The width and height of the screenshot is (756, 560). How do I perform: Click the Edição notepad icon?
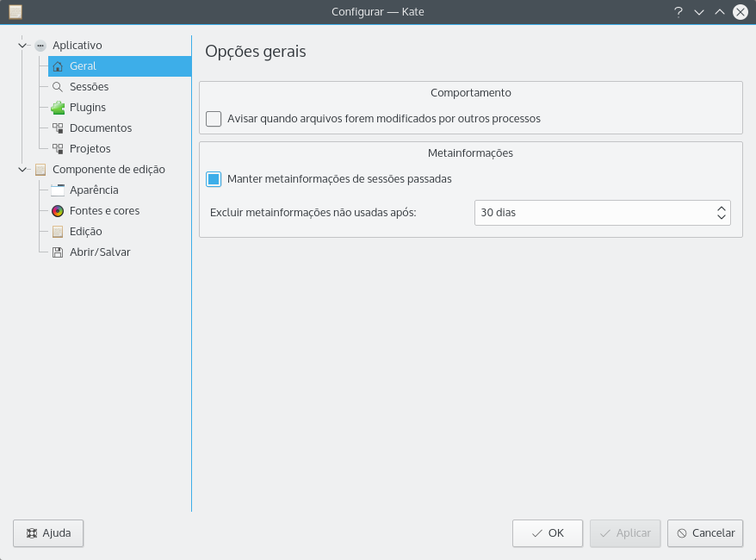tap(58, 232)
